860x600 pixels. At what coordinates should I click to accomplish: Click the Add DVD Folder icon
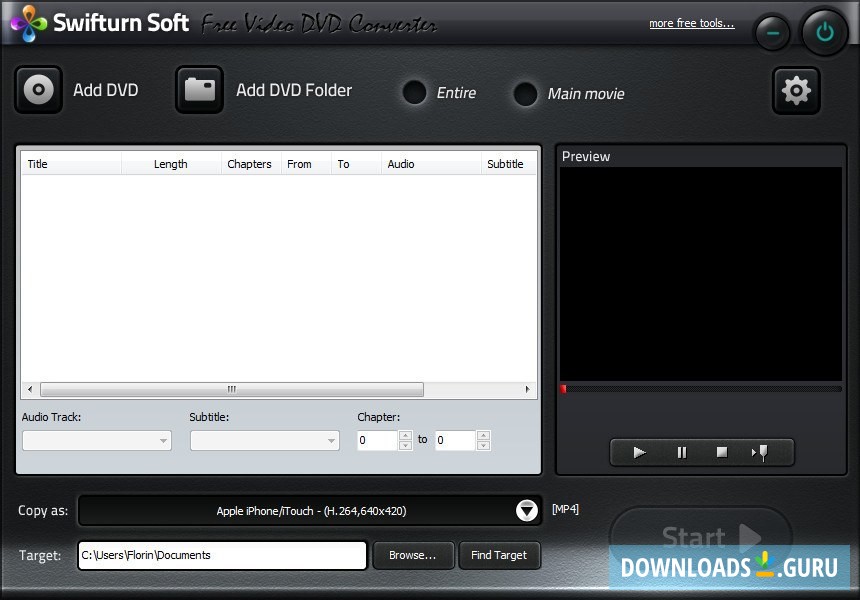tap(199, 89)
